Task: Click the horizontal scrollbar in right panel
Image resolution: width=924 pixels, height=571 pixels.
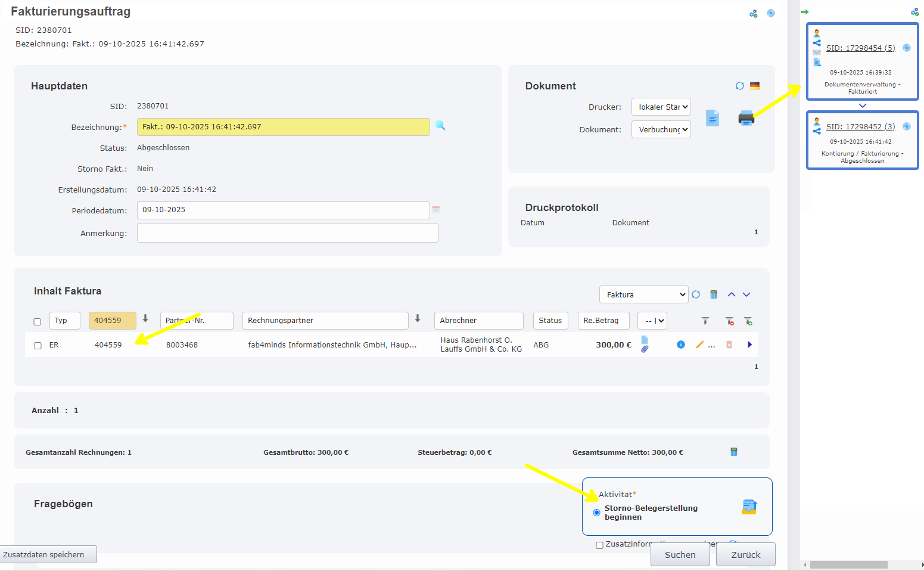Action: tap(848, 564)
